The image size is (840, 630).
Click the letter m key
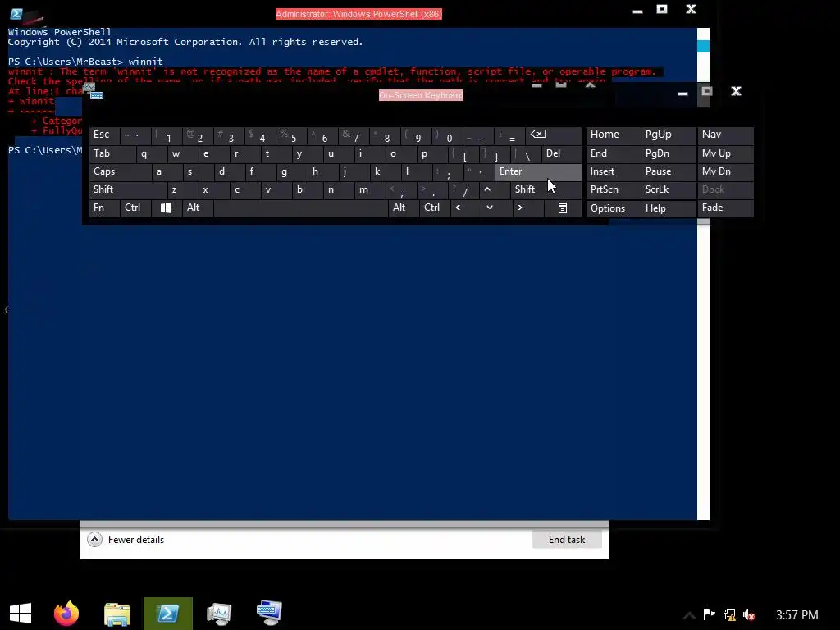coord(370,189)
